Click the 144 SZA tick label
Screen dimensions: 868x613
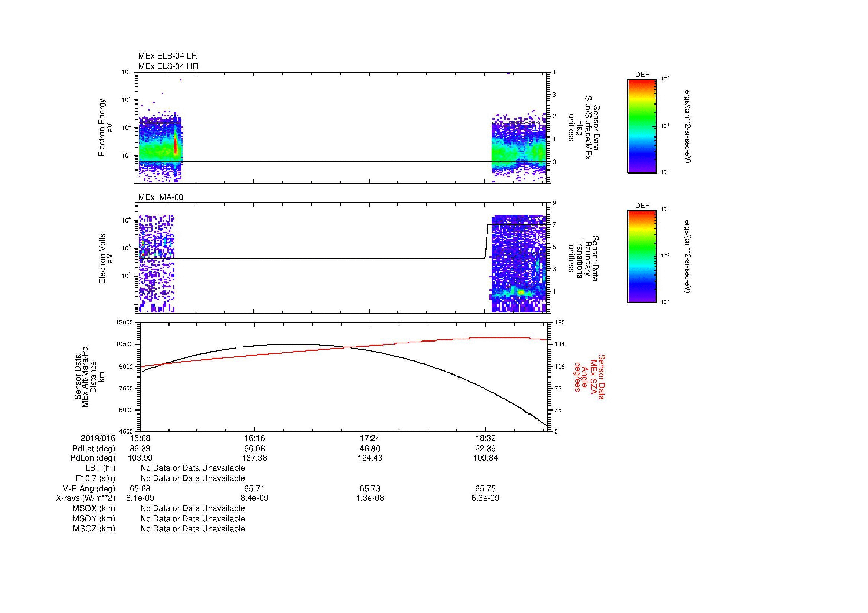click(x=560, y=344)
